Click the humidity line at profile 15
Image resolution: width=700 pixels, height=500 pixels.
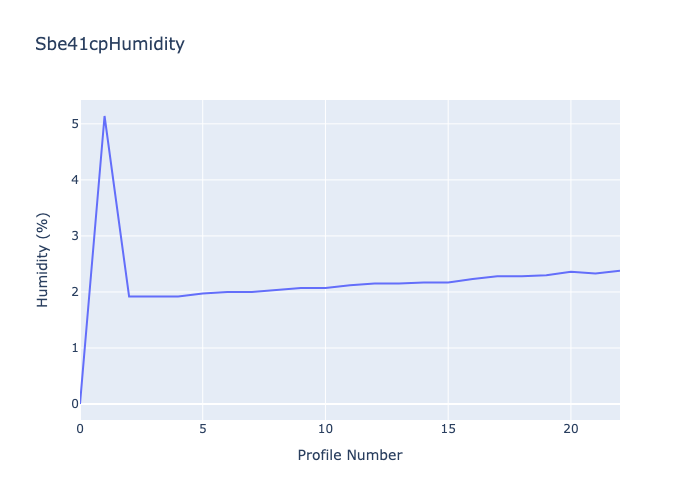[448, 282]
